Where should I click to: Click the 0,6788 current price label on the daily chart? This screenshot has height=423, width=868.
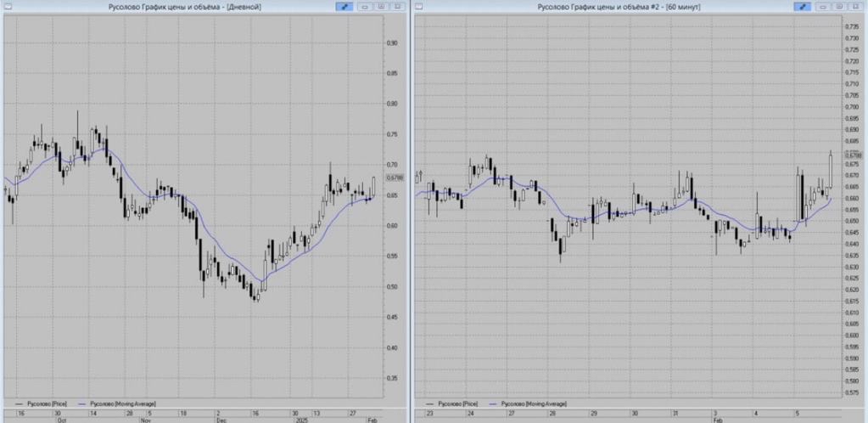click(395, 178)
